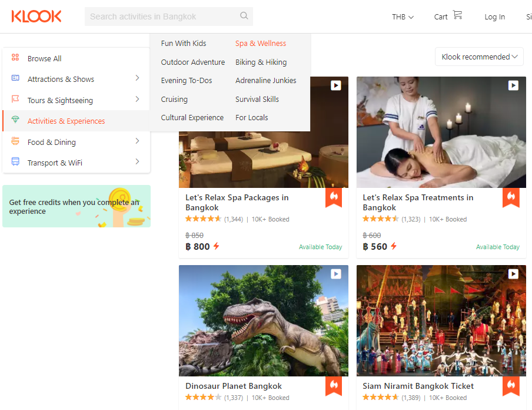Play video on Let's Relax Spa Treatments card
Screen dimensions: 532x410
tap(513, 85)
